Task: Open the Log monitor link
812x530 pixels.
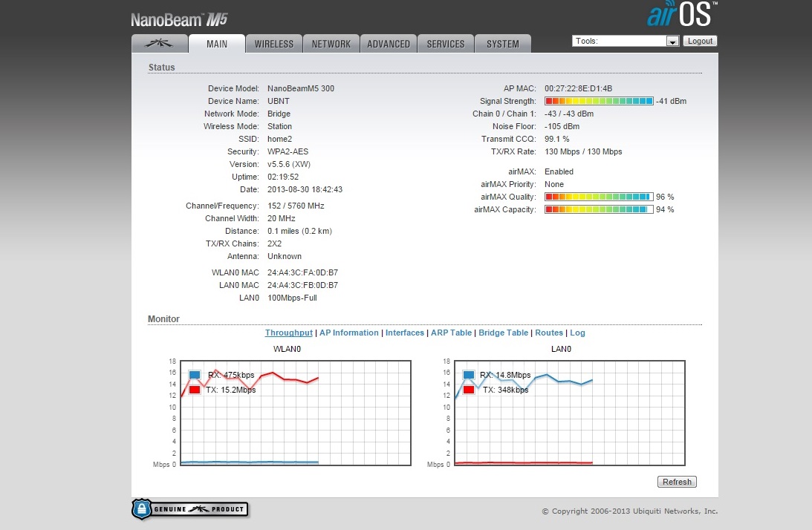Action: tap(577, 333)
